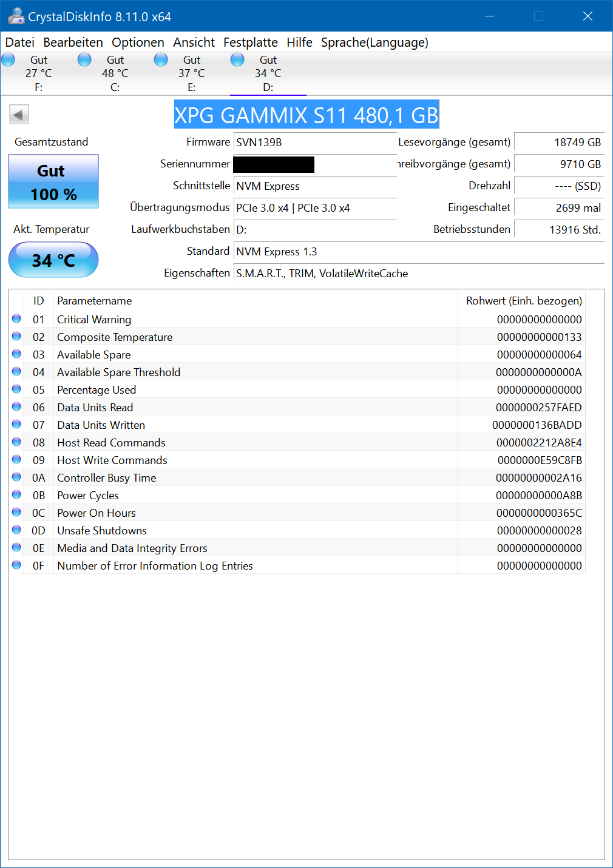
Task: Click the XPG GAMMIX S11 drive title
Action: click(x=306, y=115)
